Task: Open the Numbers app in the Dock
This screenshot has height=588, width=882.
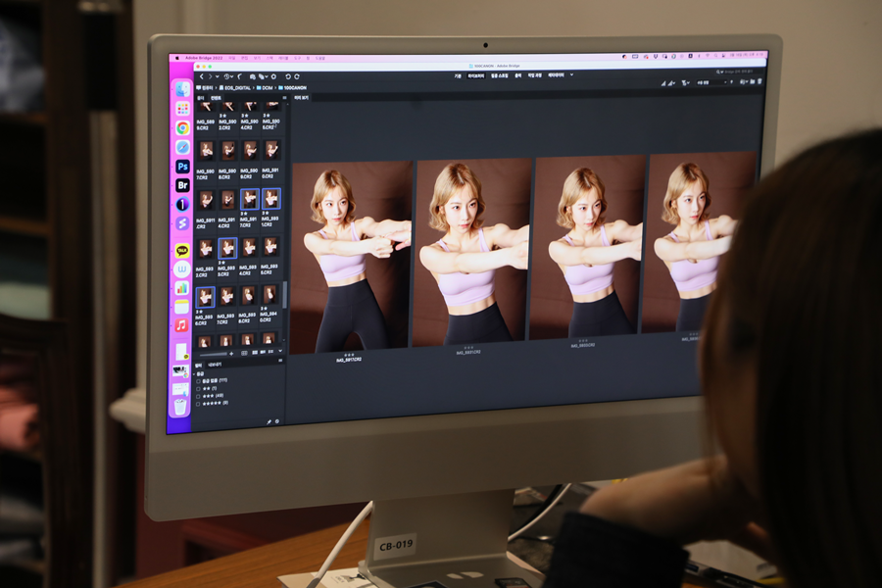Action: (x=181, y=288)
